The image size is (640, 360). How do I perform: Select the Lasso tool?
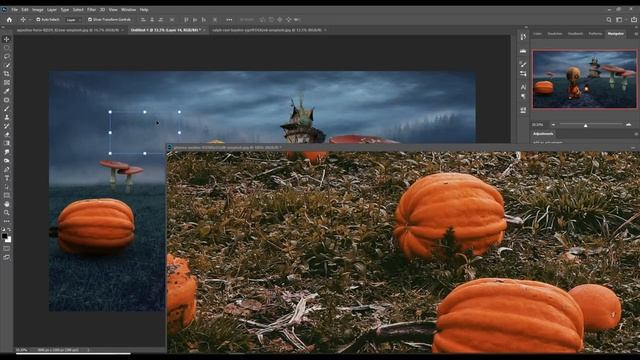click(x=7, y=56)
